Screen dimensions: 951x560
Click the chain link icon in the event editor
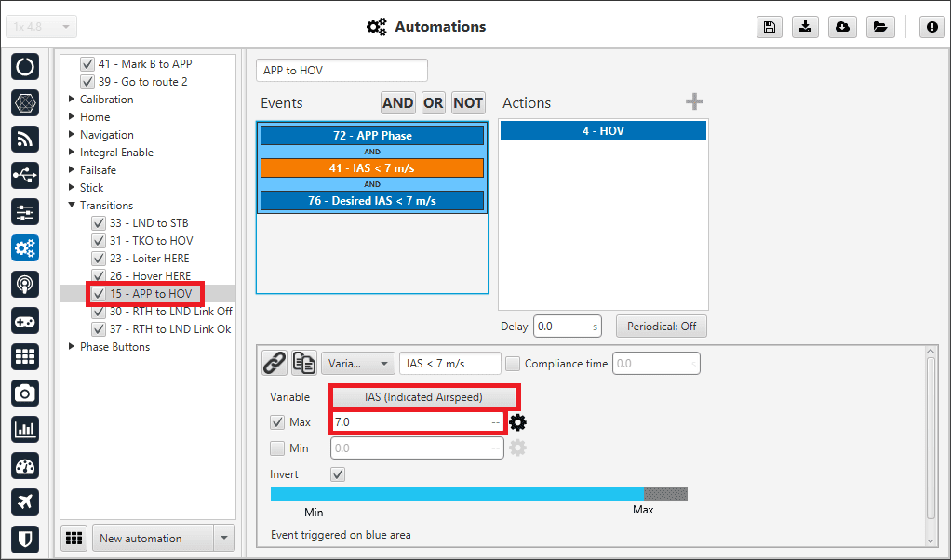tap(274, 364)
